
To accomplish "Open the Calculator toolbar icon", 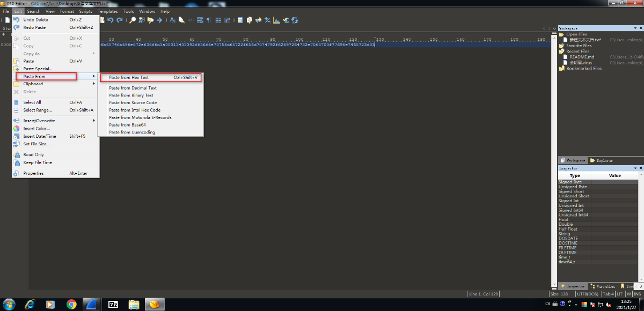I will click(240, 20).
